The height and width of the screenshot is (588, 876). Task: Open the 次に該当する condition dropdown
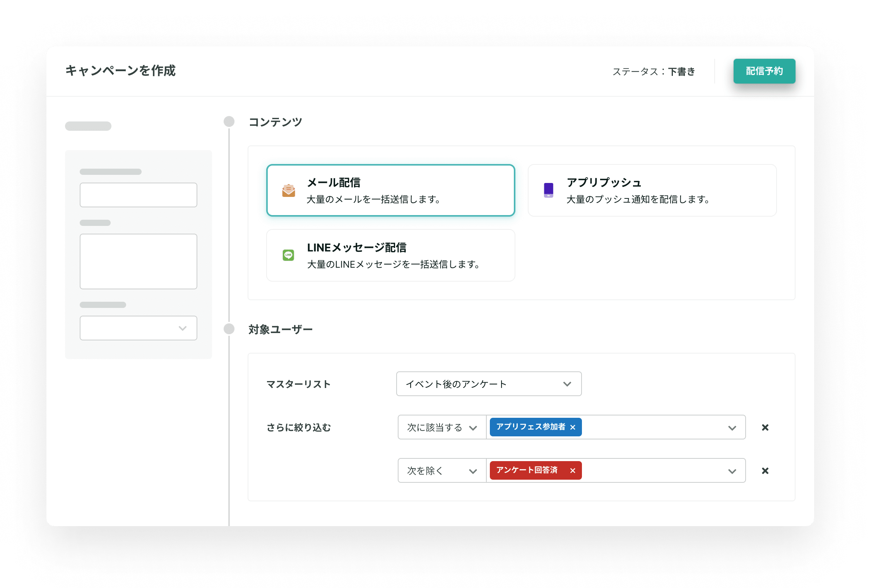click(442, 427)
